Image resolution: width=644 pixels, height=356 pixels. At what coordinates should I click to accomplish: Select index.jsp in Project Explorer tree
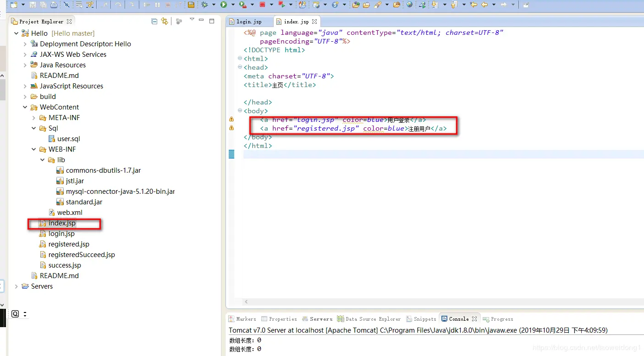click(x=57, y=223)
